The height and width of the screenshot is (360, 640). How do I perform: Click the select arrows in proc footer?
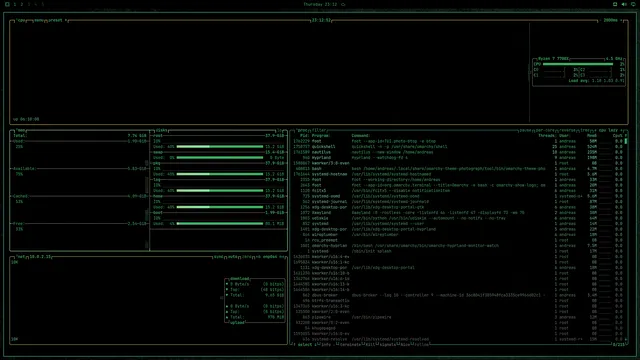pyautogui.click(x=304, y=344)
